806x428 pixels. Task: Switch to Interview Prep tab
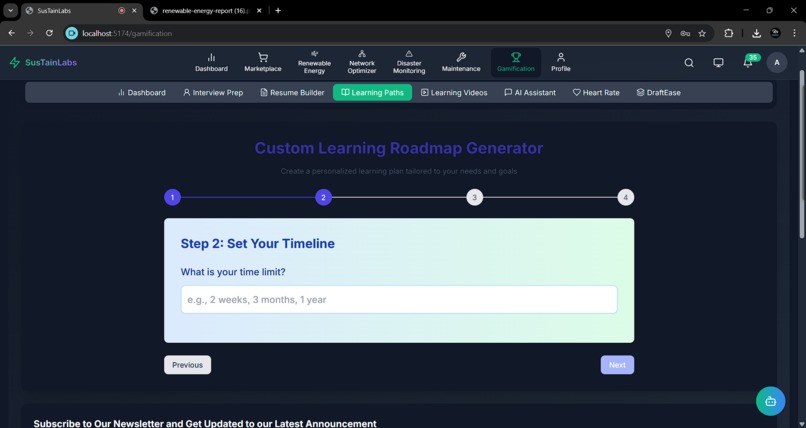point(213,92)
